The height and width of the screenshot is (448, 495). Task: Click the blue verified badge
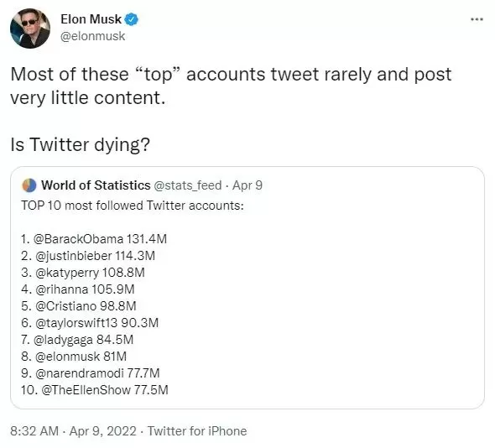point(131,19)
